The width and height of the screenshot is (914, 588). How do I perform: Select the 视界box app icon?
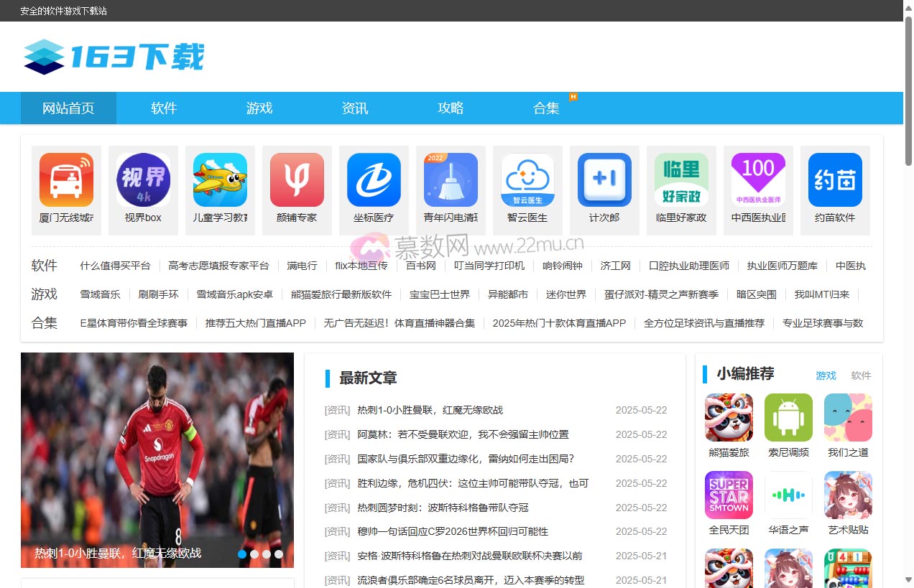coord(143,180)
